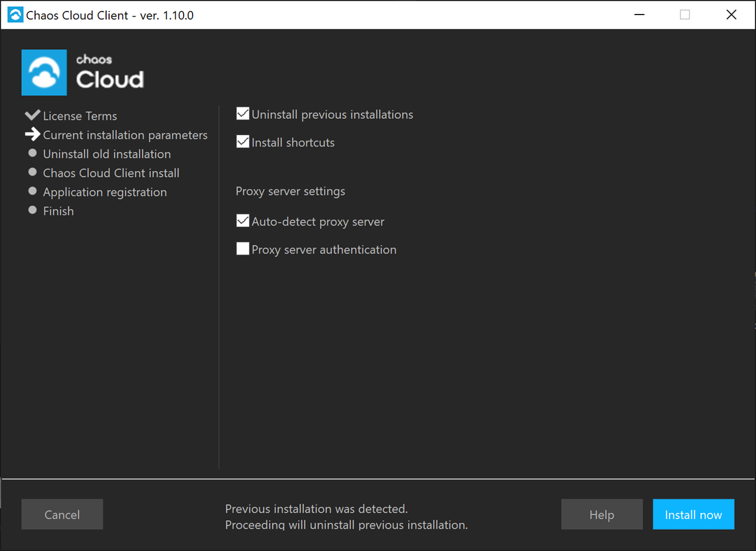This screenshot has height=551, width=756.
Task: Click the checkmark beside License Terms
Action: click(x=32, y=114)
